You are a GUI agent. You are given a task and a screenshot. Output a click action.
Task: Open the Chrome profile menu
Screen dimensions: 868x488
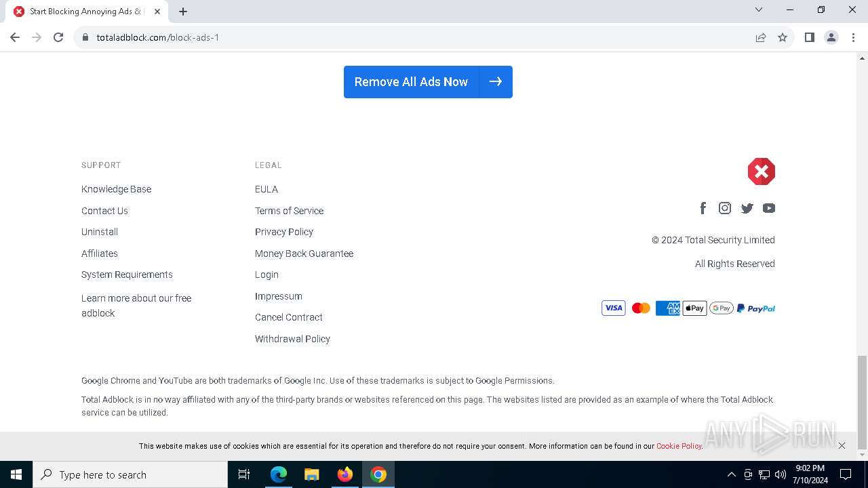click(x=831, y=37)
